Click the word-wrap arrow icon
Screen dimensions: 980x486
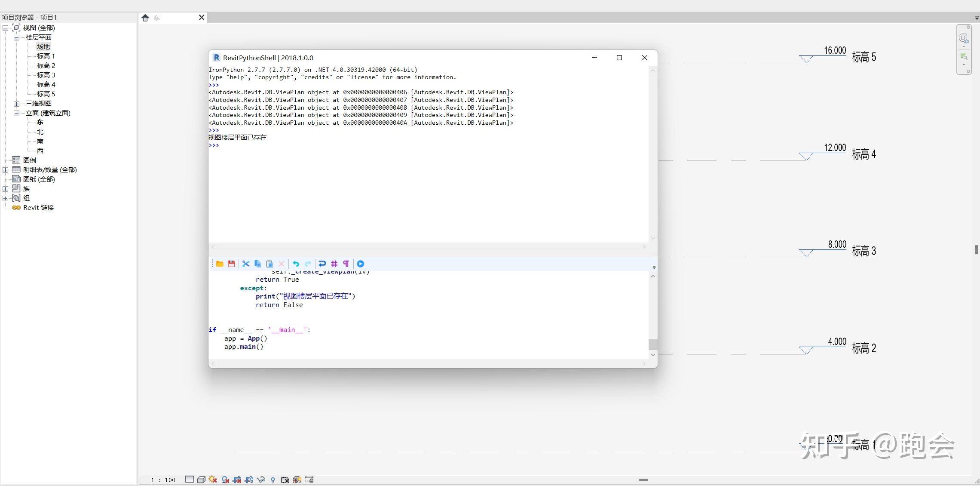pyautogui.click(x=322, y=264)
